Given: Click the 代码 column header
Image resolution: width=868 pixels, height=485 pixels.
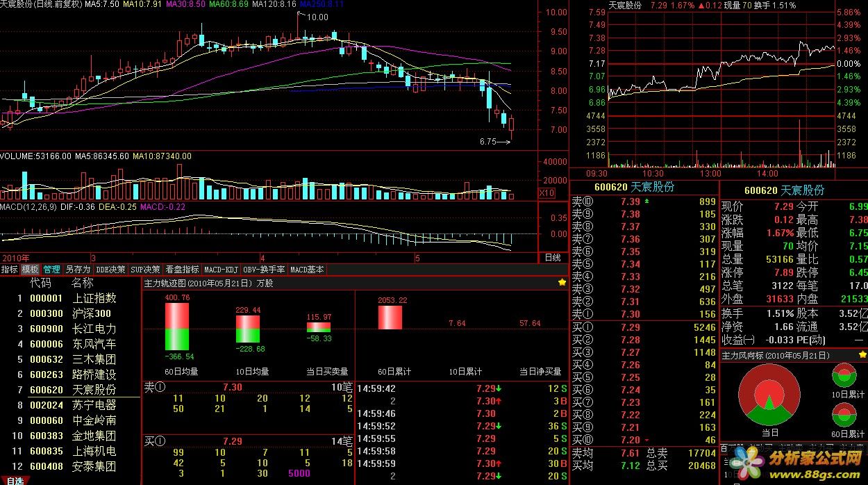Looking at the screenshot, I should [40, 283].
